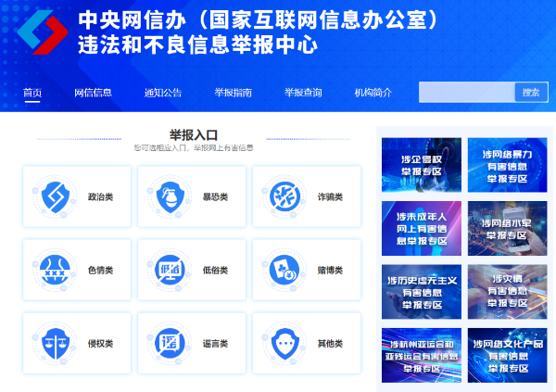Image resolution: width=556 pixels, height=392 pixels.
Task: Click the 政治类 shield icon
Action: point(55,196)
